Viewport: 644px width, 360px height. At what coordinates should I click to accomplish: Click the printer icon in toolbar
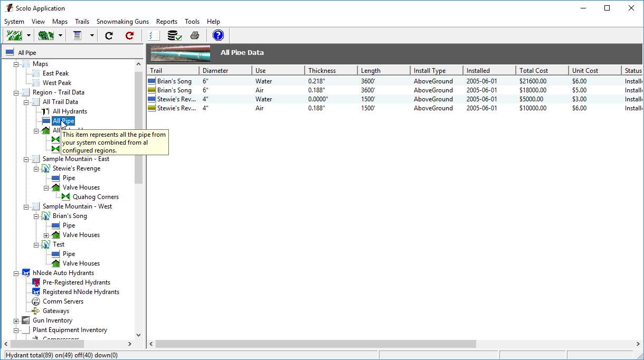[195, 36]
